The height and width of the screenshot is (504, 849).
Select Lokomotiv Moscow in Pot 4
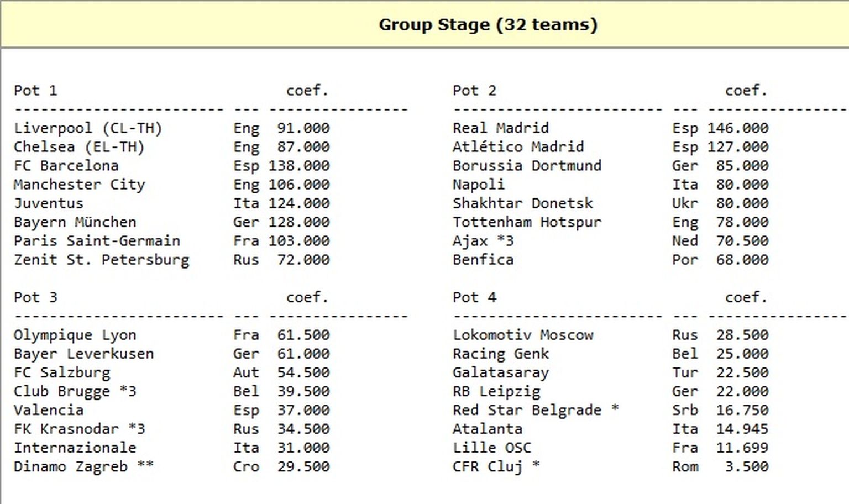click(x=522, y=335)
